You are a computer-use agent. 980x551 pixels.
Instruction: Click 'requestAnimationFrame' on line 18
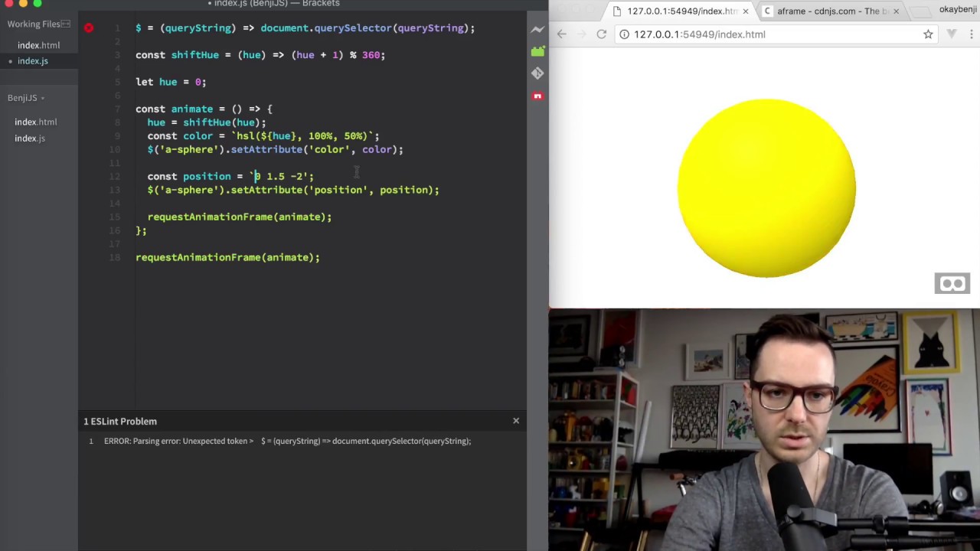pos(198,257)
